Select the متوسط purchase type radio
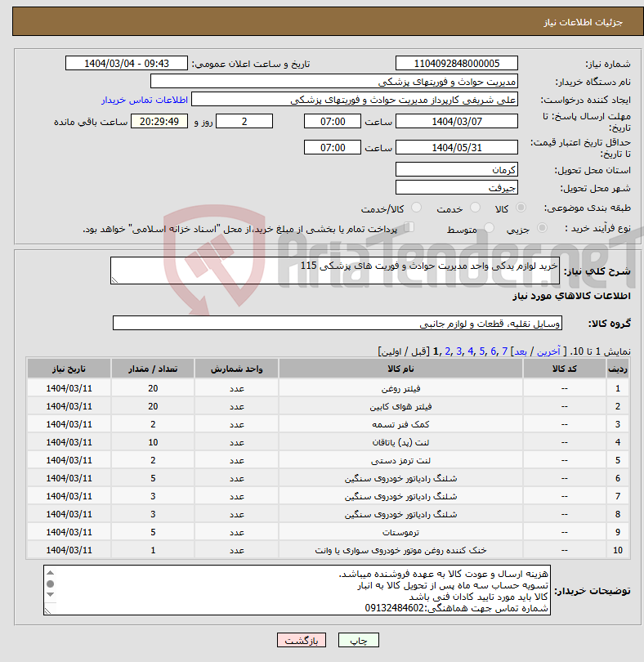644x662 pixels. (489, 228)
